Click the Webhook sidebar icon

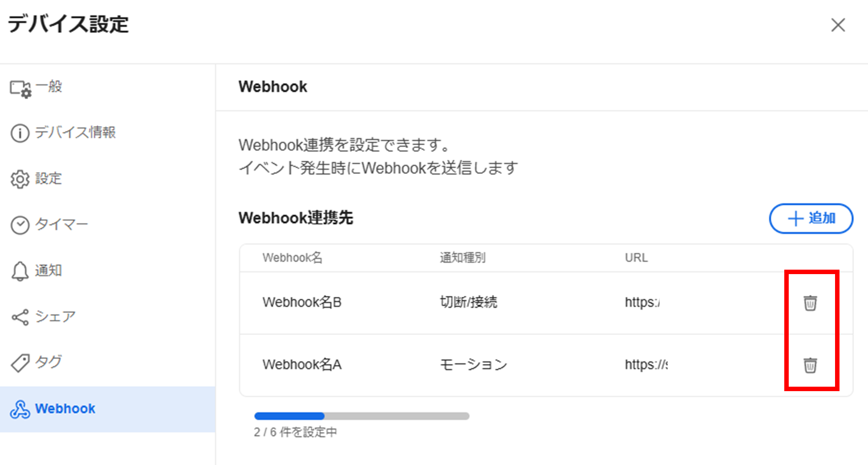pyautogui.click(x=20, y=409)
